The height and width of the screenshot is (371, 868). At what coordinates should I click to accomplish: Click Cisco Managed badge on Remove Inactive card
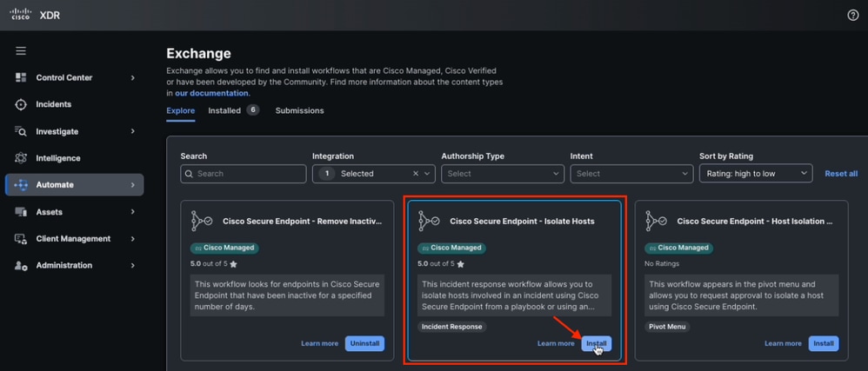click(x=224, y=248)
